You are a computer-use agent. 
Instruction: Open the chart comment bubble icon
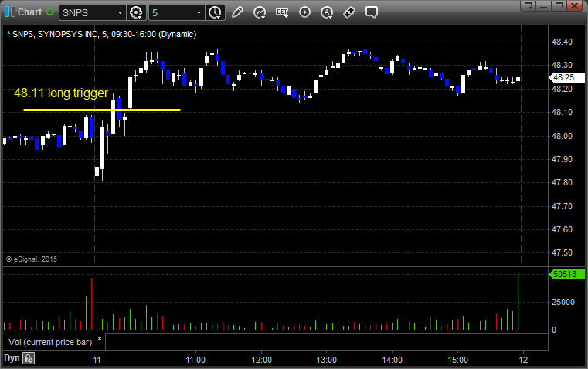pyautogui.click(x=371, y=12)
